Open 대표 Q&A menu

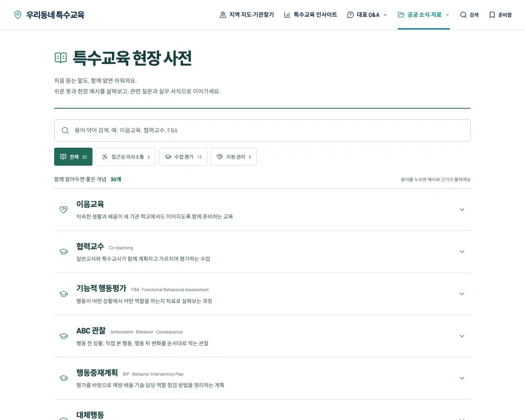(x=367, y=15)
